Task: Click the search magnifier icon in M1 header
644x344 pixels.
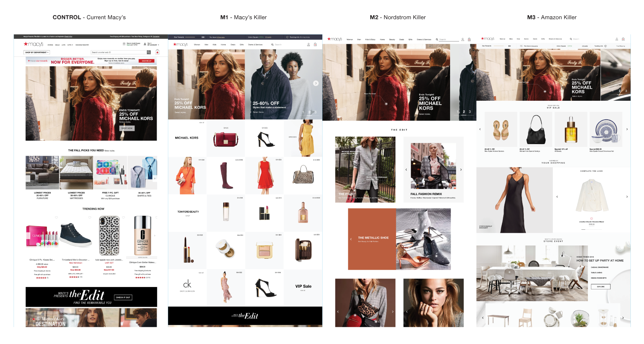Action: (x=272, y=45)
